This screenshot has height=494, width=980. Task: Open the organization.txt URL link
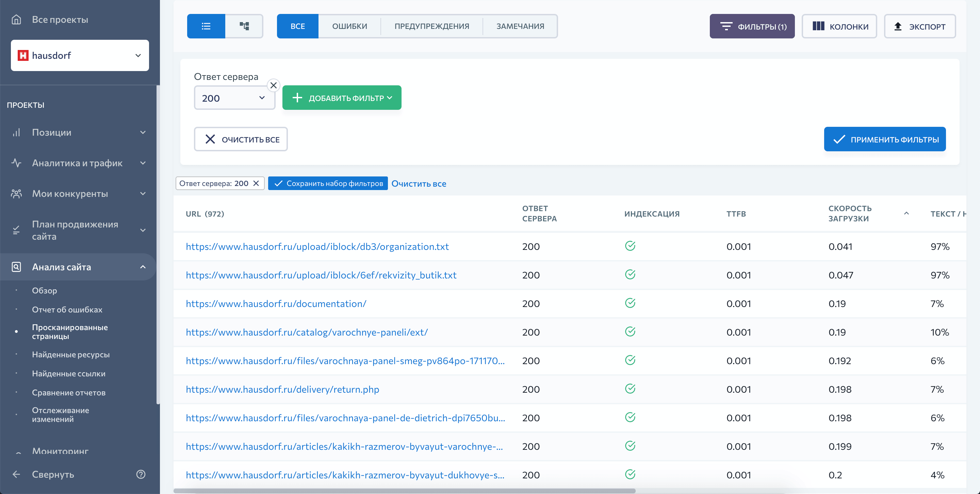317,246
